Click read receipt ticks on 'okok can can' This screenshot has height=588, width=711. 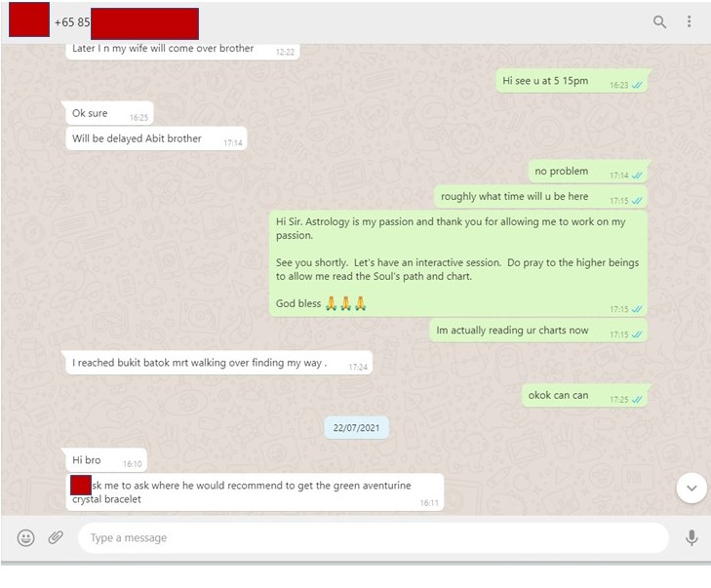(637, 400)
